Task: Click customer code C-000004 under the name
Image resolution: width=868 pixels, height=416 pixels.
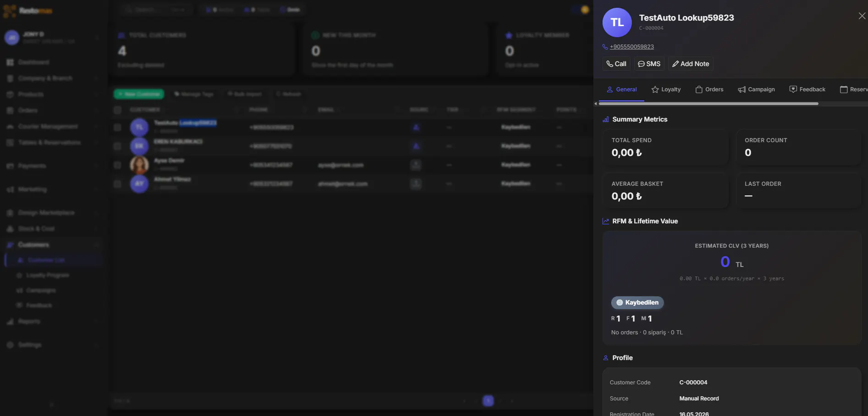Action: 651,28
